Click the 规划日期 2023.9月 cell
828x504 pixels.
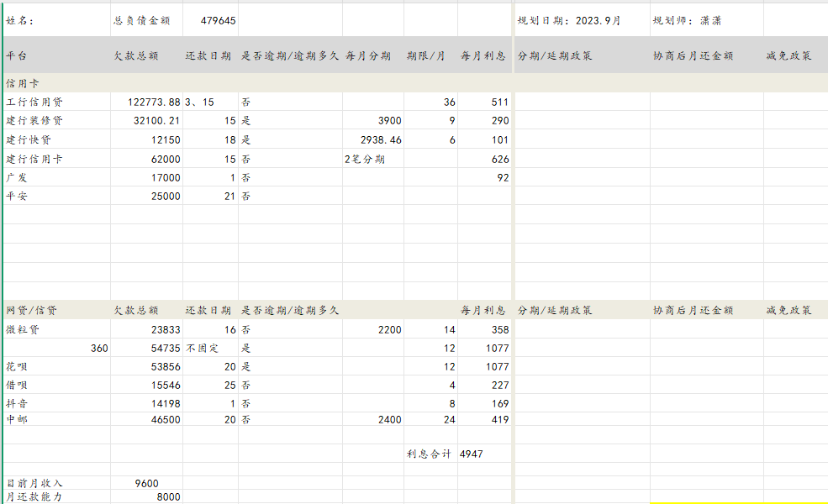(572, 18)
